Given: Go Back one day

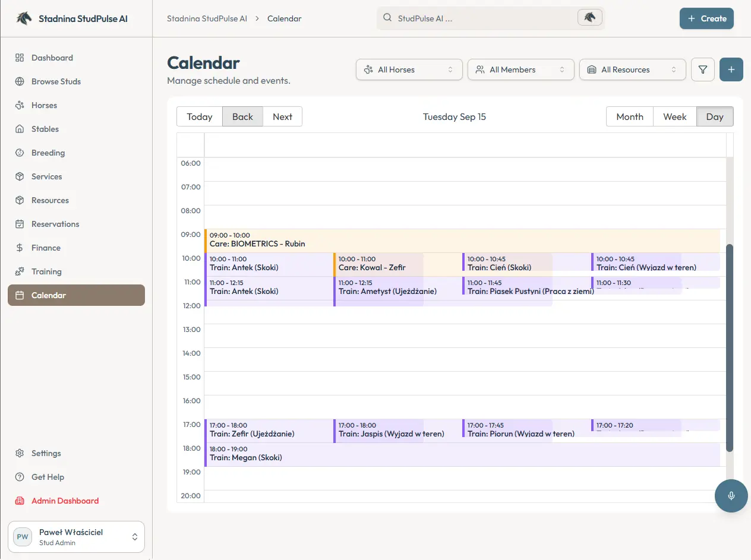Looking at the screenshot, I should pyautogui.click(x=242, y=116).
